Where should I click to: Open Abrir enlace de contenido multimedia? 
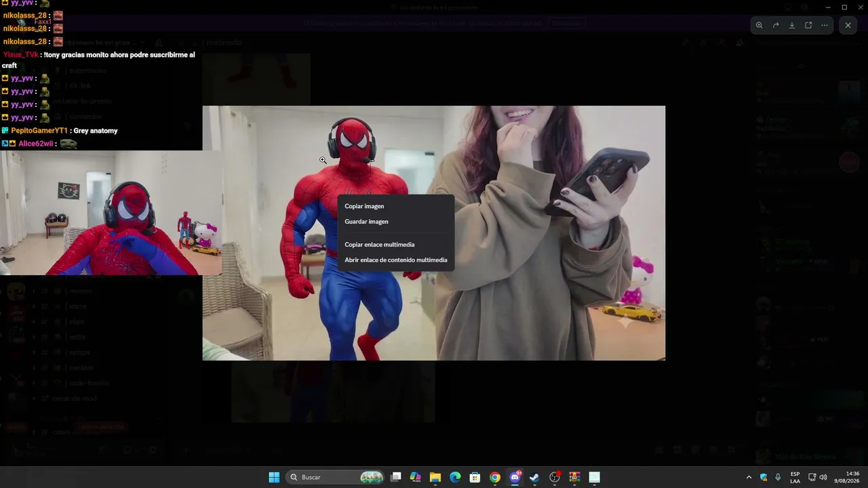pos(396,260)
